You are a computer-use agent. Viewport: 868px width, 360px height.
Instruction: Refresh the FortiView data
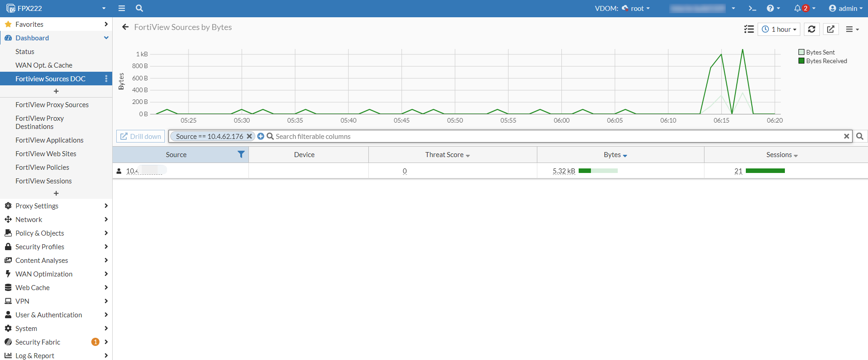click(x=812, y=29)
